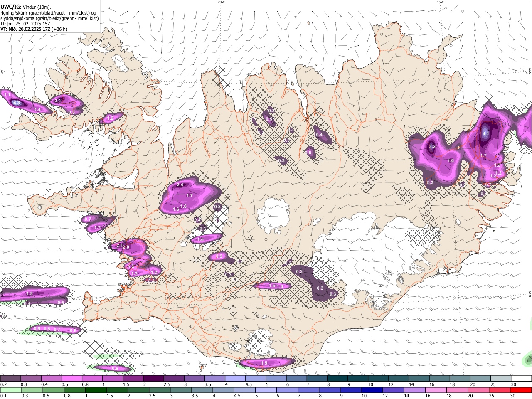
Task: Select the dusky mauve swatch between 0.2 and 0.3
Action: click(x=10, y=379)
